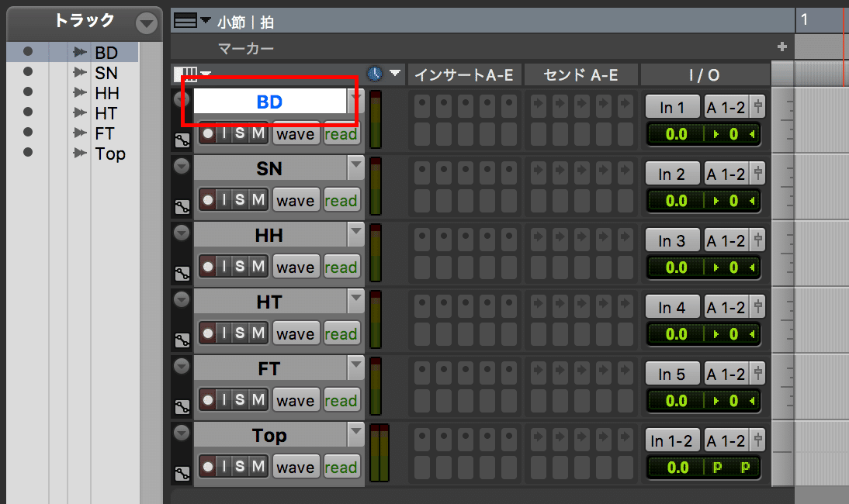Click elastic audio plugin icon on Top track
The height and width of the screenshot is (504, 849).
coord(182,474)
